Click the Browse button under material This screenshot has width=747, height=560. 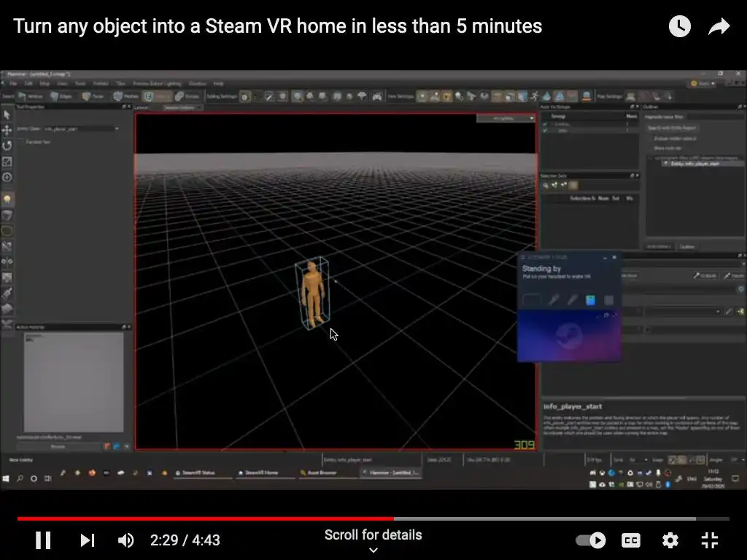58,447
